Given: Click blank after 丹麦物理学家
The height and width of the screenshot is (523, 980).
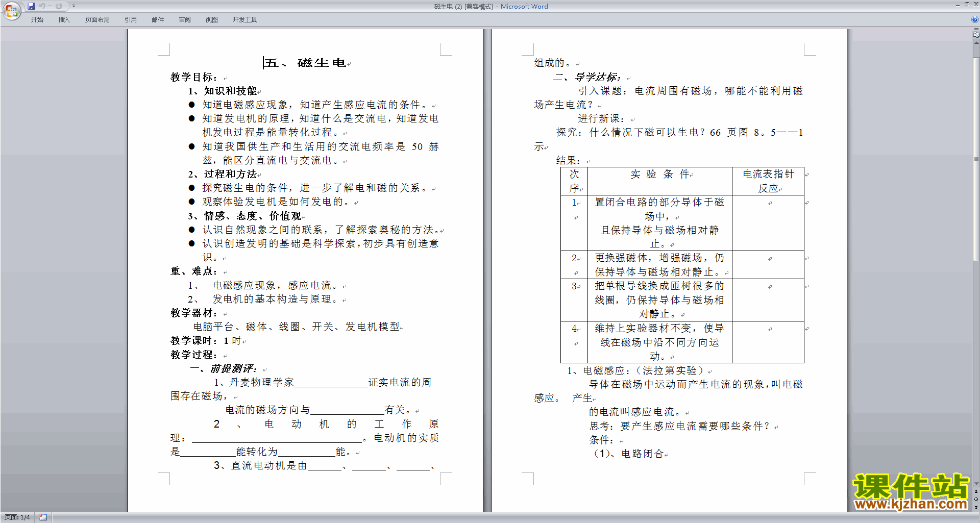Looking at the screenshot, I should pyautogui.click(x=331, y=383).
